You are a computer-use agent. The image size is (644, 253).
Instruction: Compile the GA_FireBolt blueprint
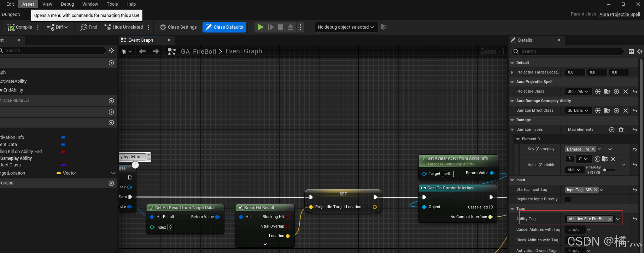pos(20,27)
